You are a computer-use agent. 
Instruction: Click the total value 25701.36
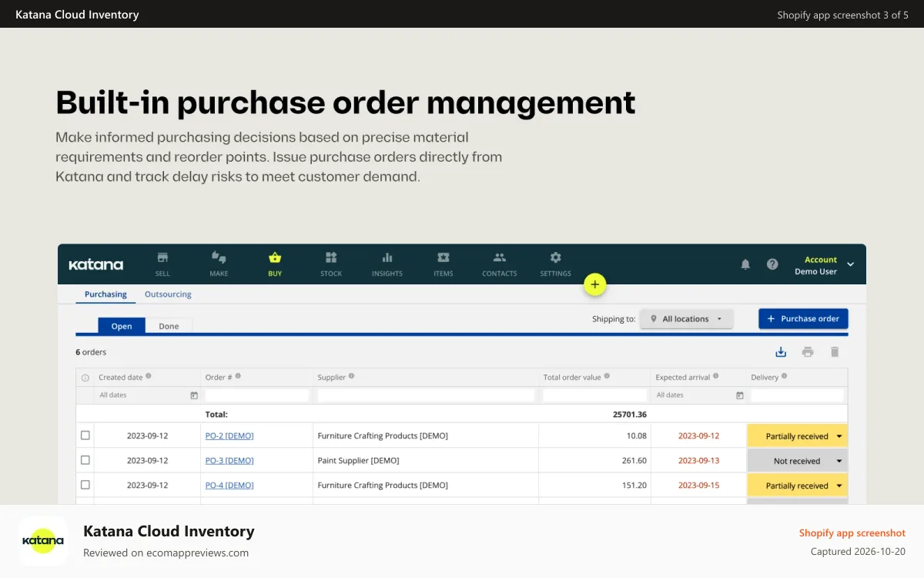click(x=629, y=415)
